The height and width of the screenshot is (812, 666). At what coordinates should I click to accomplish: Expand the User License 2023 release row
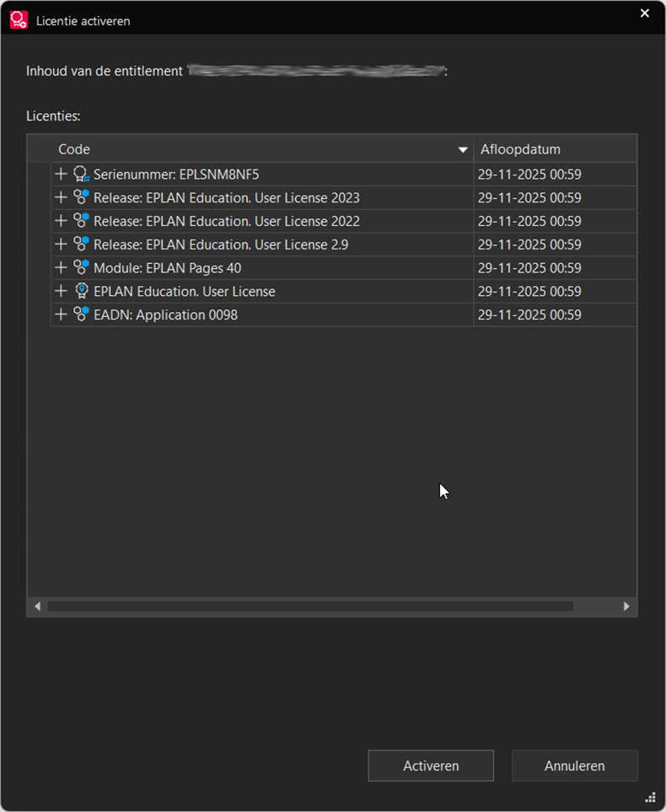pos(61,197)
